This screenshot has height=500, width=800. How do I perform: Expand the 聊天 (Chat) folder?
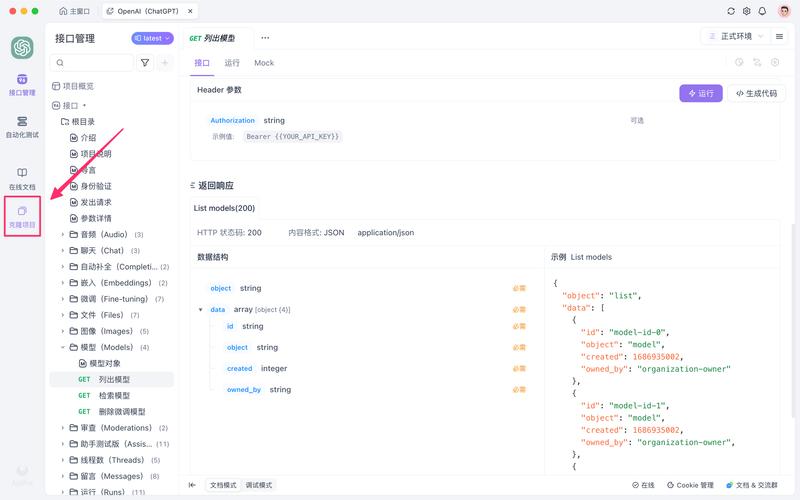pos(62,250)
